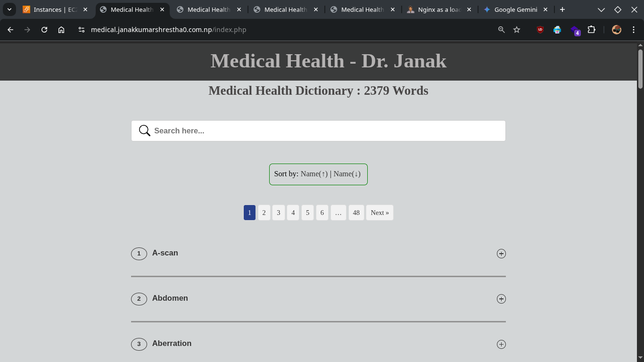Open Chrome three-dot menu
The image size is (644, 362).
click(x=634, y=30)
